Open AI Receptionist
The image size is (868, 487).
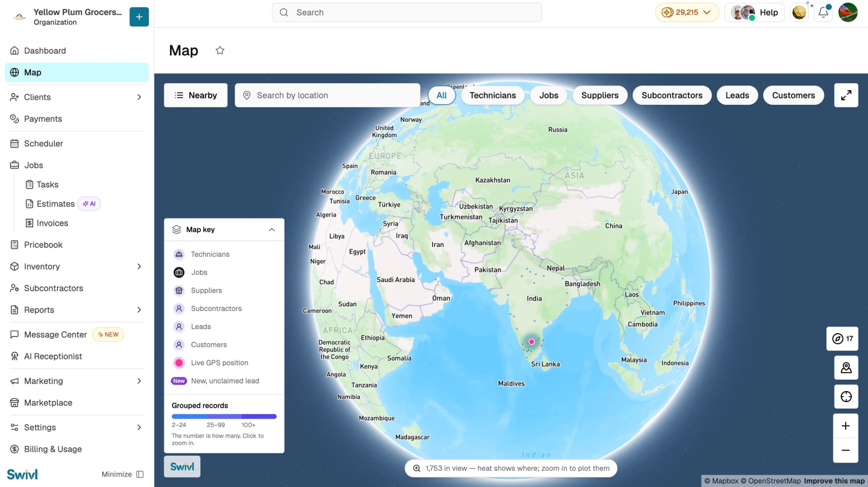click(x=76, y=356)
